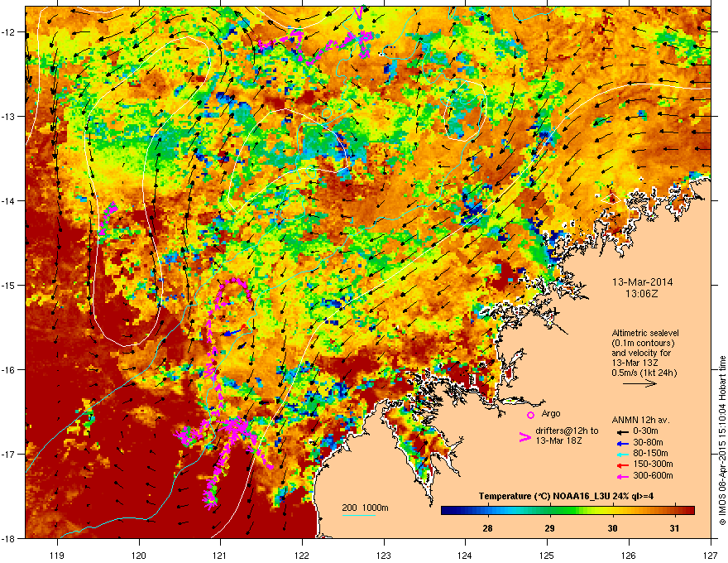Image resolution: width=728 pixels, height=563 pixels.
Task: Click the '13-Mar 18Z' legend text
Action: coord(558,440)
